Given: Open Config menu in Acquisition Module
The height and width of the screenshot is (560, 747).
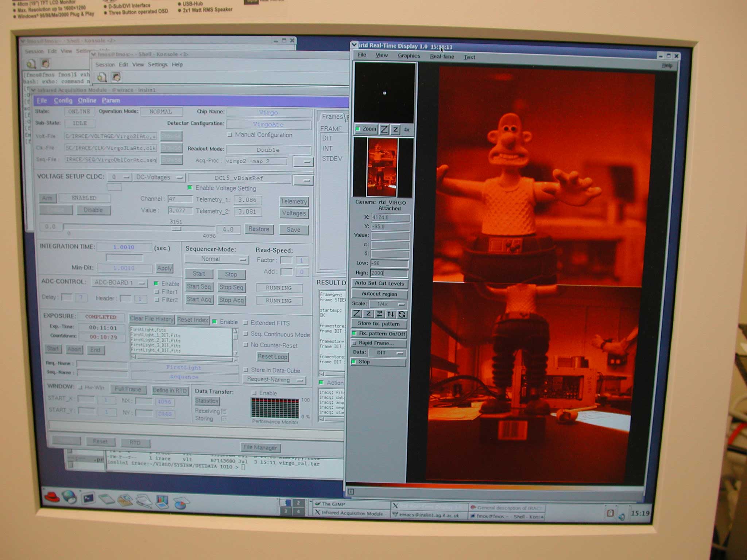Looking at the screenshot, I should 63,100.
